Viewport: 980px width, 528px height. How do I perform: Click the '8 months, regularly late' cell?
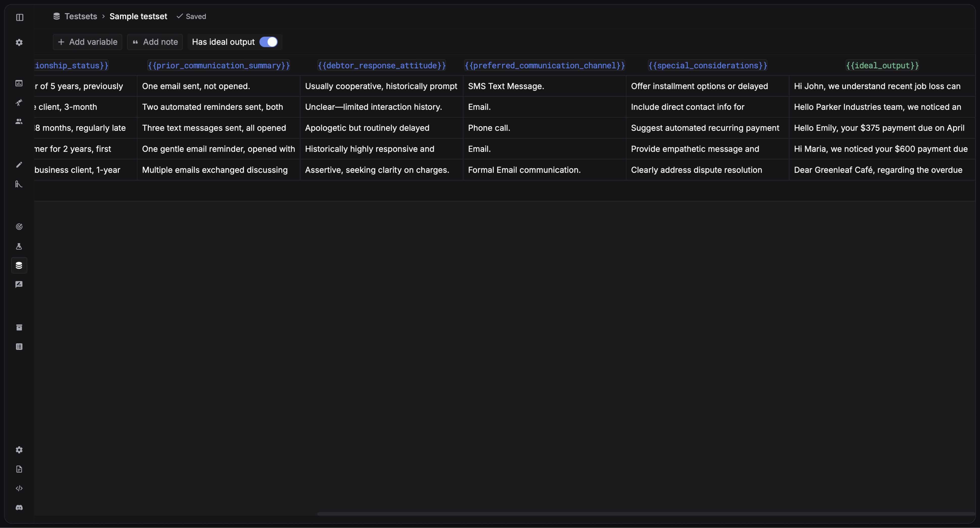86,128
